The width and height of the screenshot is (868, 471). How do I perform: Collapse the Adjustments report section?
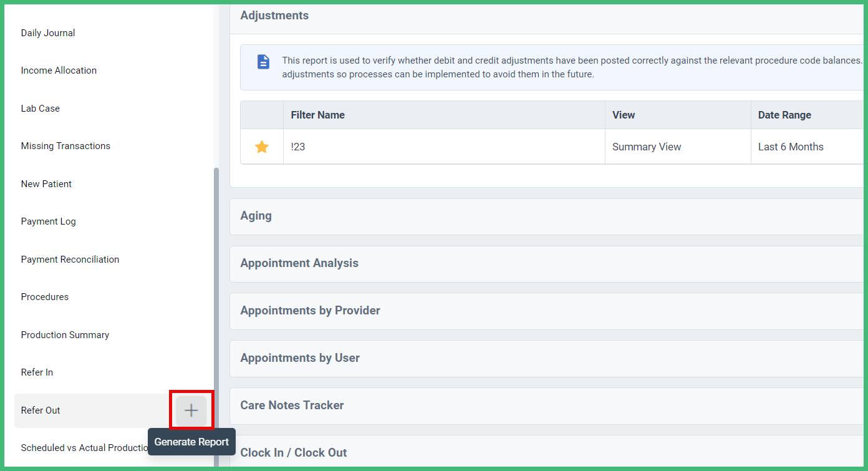click(274, 15)
